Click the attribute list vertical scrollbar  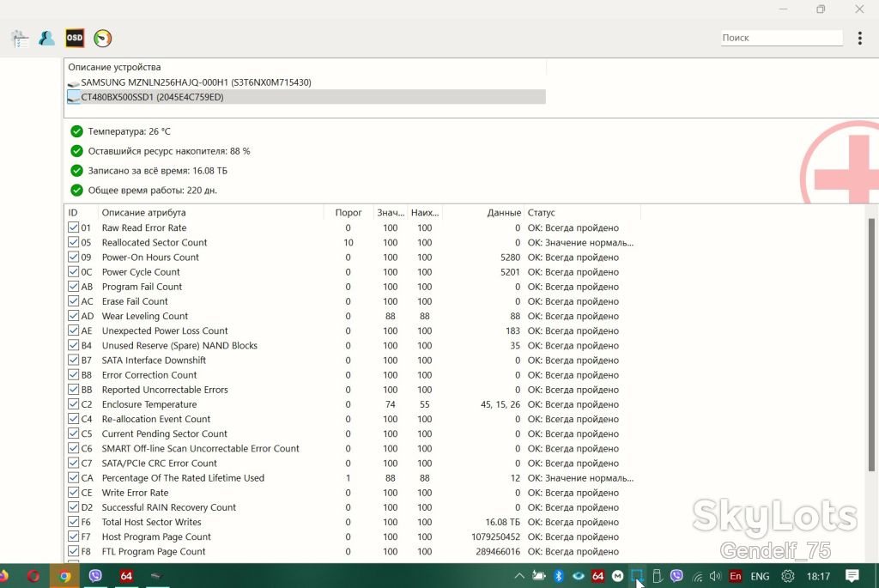click(871, 344)
